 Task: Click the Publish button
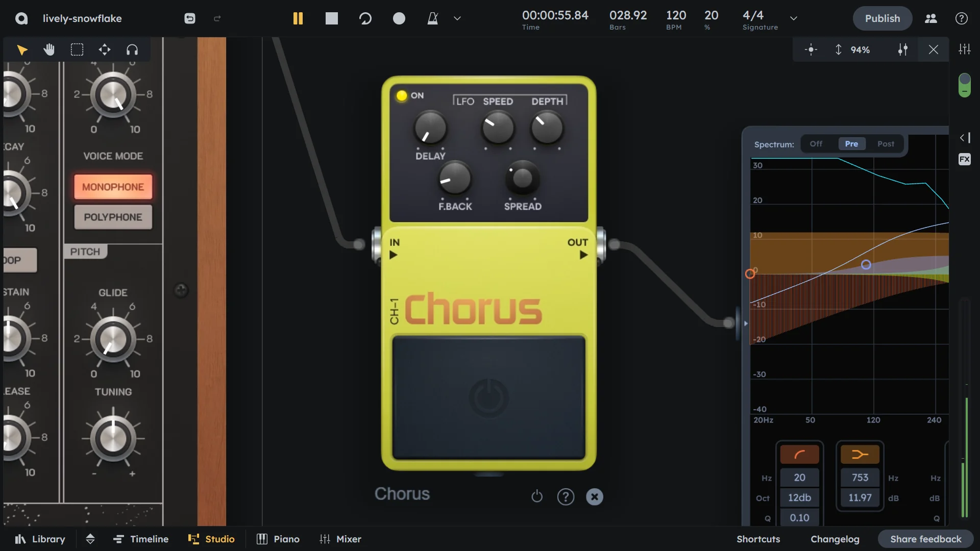point(883,18)
